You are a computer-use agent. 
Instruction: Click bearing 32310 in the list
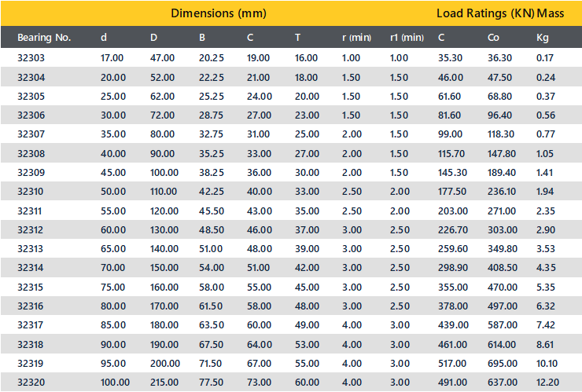30,192
